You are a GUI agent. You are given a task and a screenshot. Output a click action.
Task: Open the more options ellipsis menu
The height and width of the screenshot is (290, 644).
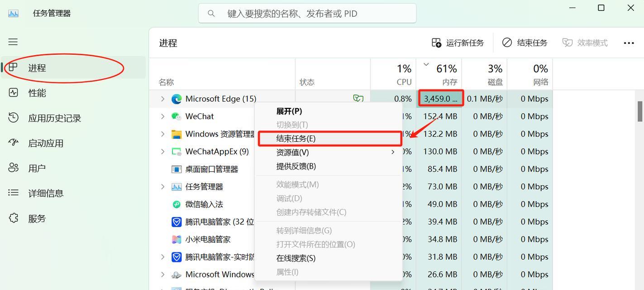pyautogui.click(x=629, y=43)
